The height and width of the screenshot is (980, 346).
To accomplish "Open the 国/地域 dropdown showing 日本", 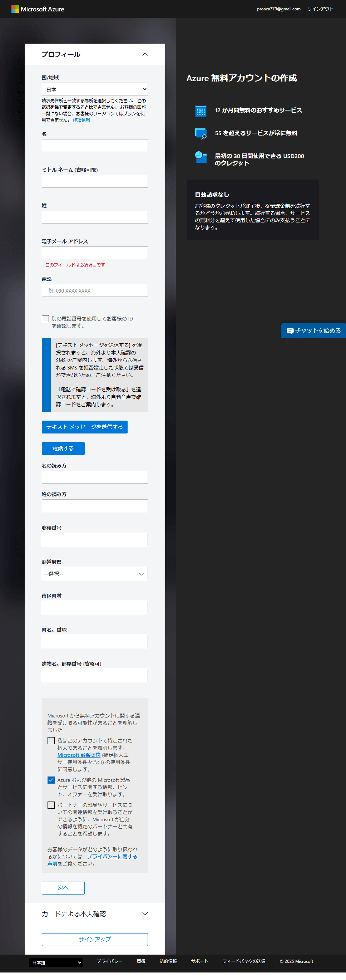I will pos(95,89).
